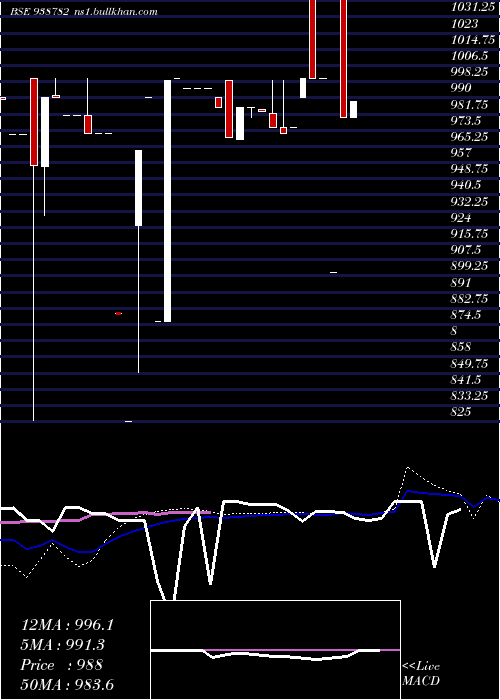This screenshot has height=700, width=500.
Task: Click the 858 price axis label
Action: coord(461,347)
